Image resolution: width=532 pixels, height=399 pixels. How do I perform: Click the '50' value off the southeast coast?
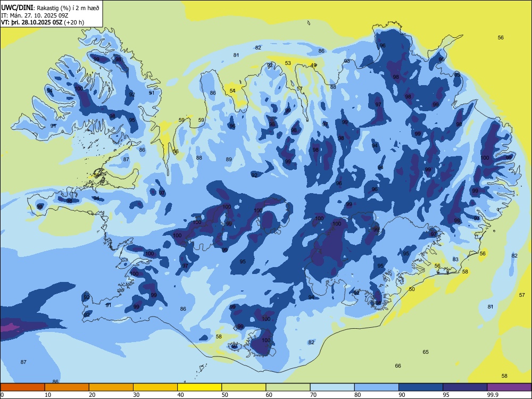click(412, 289)
